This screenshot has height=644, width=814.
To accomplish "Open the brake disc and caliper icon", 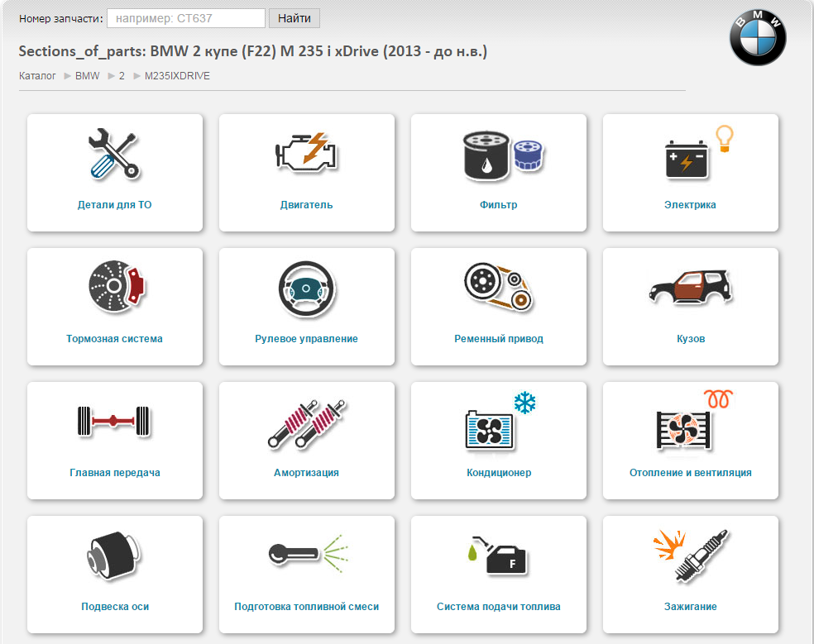I will 117,287.
